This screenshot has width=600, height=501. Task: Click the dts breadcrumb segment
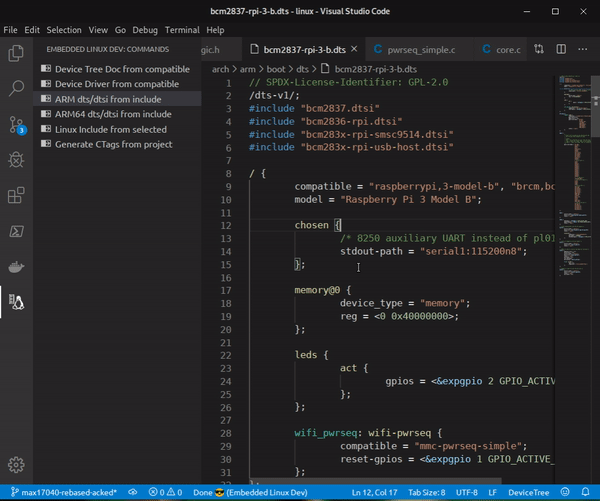pos(302,69)
